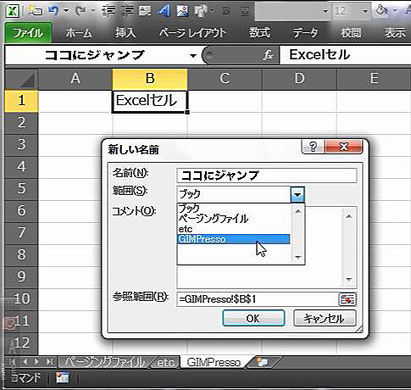This screenshot has height=390, width=411.
Task: Close the 新しい名前 dialog with X
Action: point(343,146)
